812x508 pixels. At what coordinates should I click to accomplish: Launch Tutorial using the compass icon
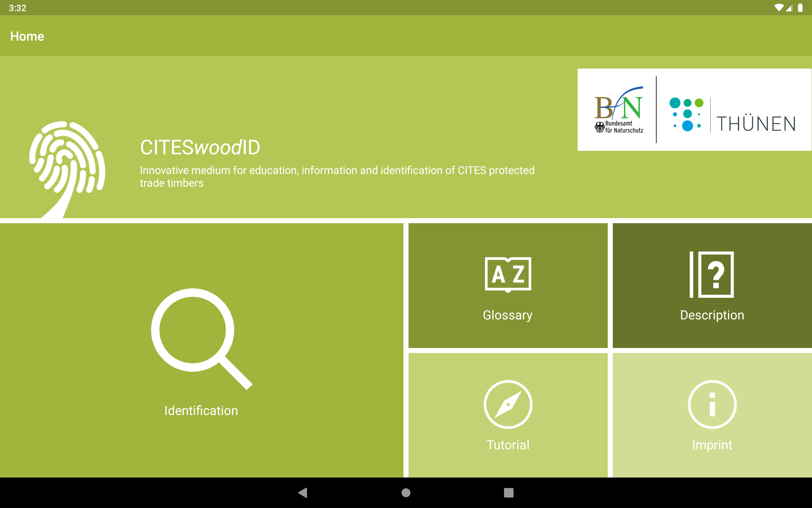click(x=508, y=404)
